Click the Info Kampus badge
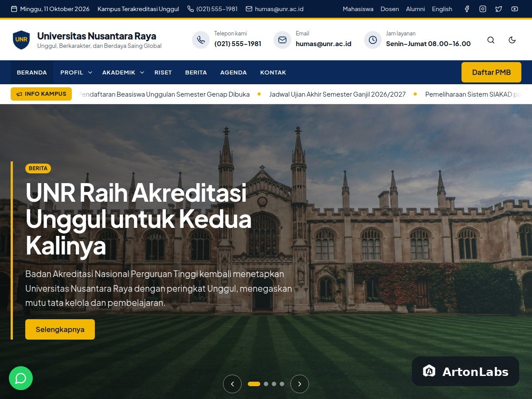532x399 pixels. tap(41, 94)
